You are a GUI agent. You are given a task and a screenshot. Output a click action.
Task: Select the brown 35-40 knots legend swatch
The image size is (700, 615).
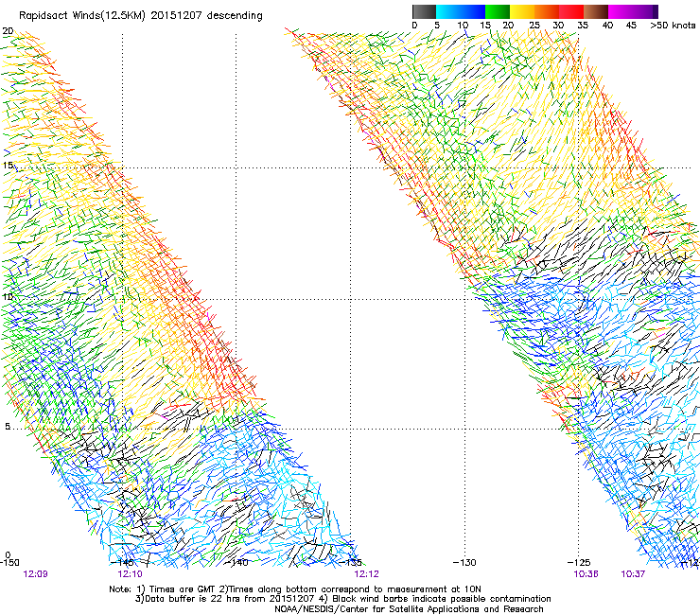(x=596, y=11)
